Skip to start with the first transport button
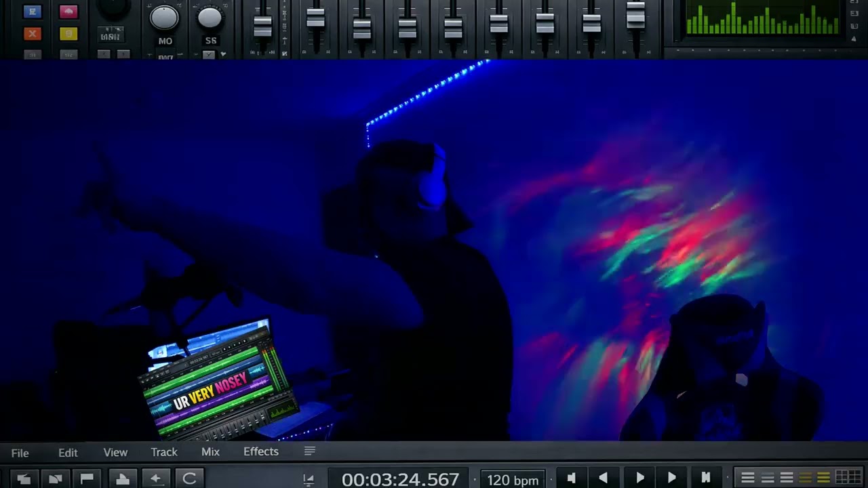The width and height of the screenshot is (868, 488). click(x=571, y=479)
